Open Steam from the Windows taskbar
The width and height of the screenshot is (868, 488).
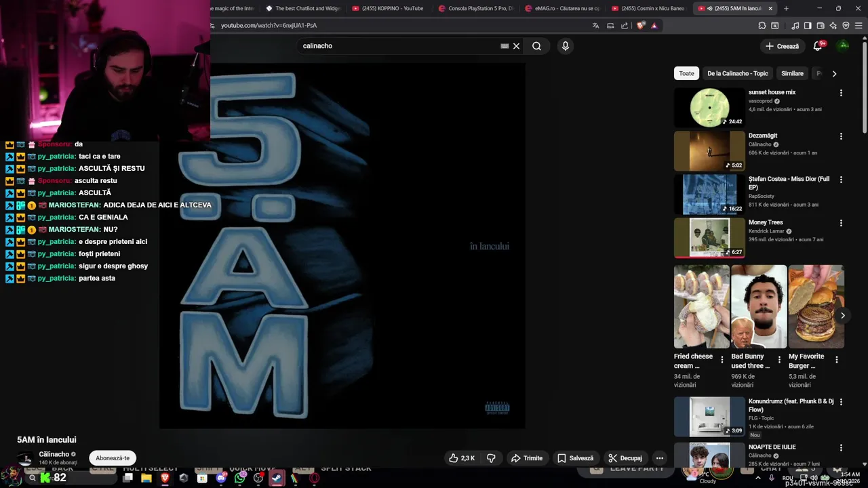point(276,478)
